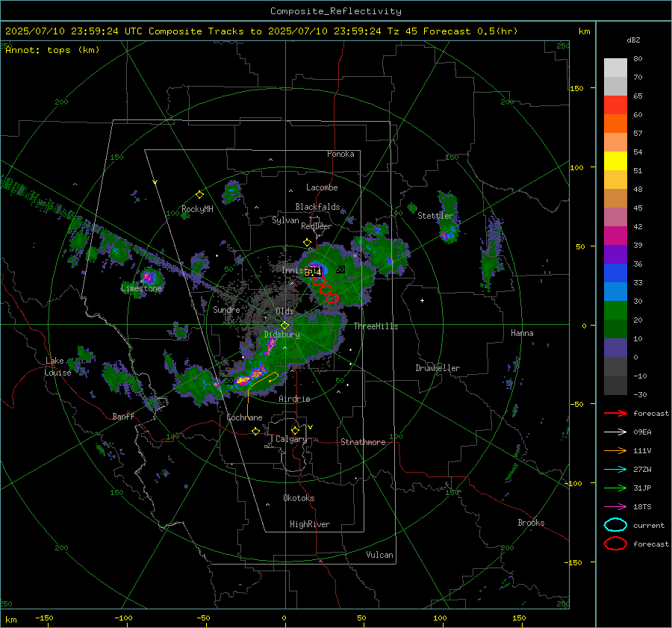
Task: Click the cyan 27ZW arrow legend icon
Action: [x=615, y=469]
